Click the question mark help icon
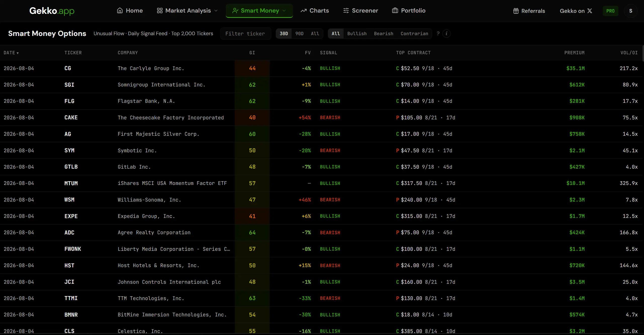The height and width of the screenshot is (335, 644). pyautogui.click(x=438, y=33)
